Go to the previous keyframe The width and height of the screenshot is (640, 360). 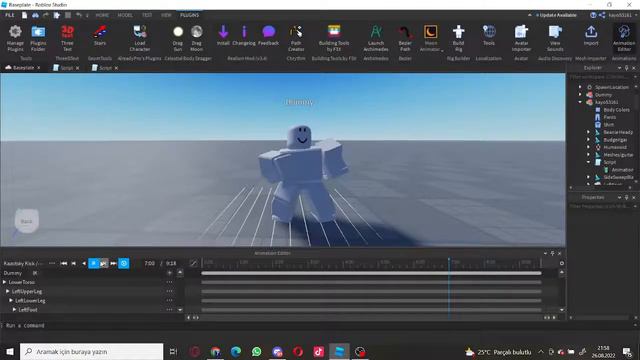[74, 264]
